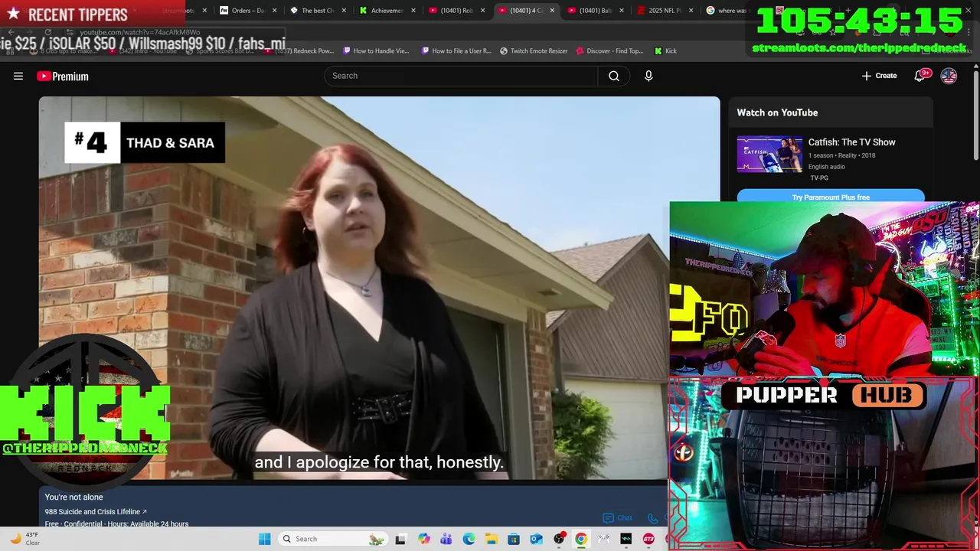Open the Catfish: The TV Show thumbnail
Viewport: 980px width, 551px height.
pos(769,154)
